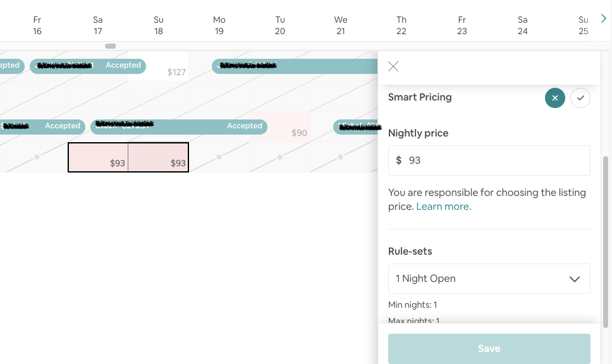Turn on Smart Pricing with checkmark toggle
The height and width of the screenshot is (364, 612).
tap(580, 98)
